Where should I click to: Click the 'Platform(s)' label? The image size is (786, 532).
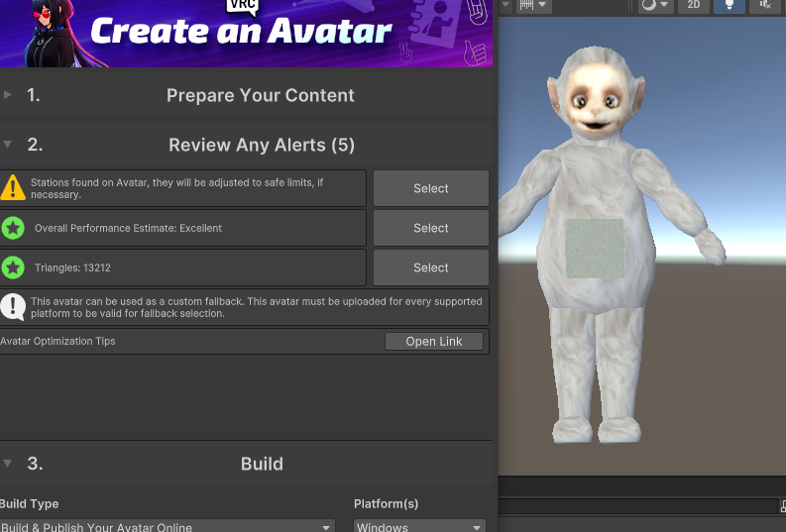tap(386, 503)
